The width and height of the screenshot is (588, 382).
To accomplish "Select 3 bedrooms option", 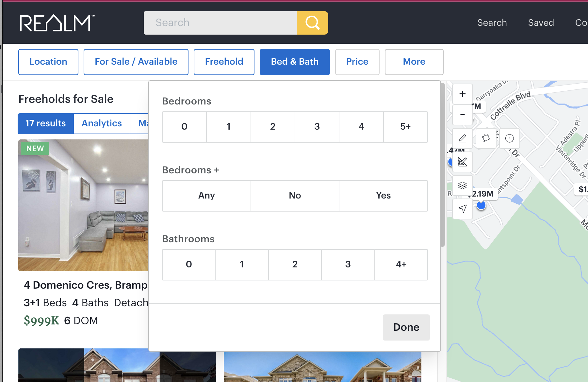I will click(317, 127).
